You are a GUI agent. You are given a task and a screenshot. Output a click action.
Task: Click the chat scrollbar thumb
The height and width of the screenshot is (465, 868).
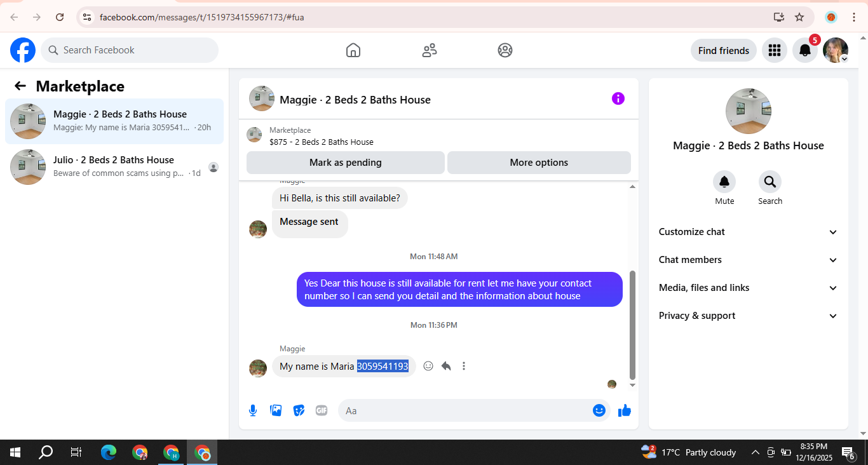pyautogui.click(x=632, y=325)
